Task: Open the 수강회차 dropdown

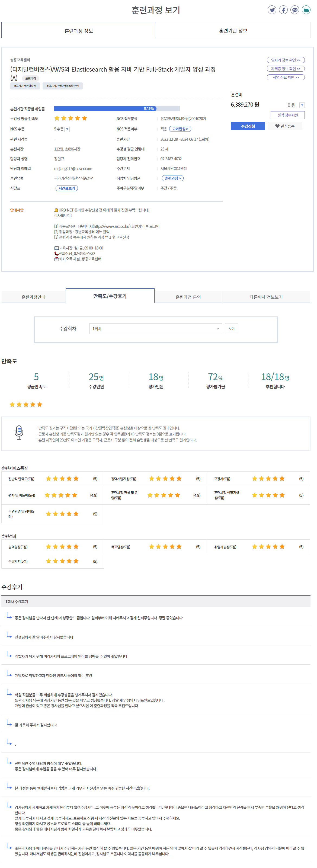Action: pyautogui.click(x=155, y=329)
